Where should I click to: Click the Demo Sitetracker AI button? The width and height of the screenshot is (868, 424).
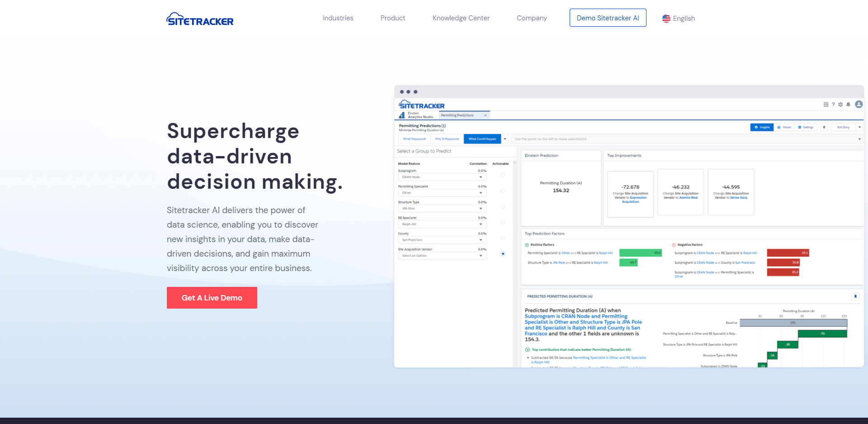point(608,18)
